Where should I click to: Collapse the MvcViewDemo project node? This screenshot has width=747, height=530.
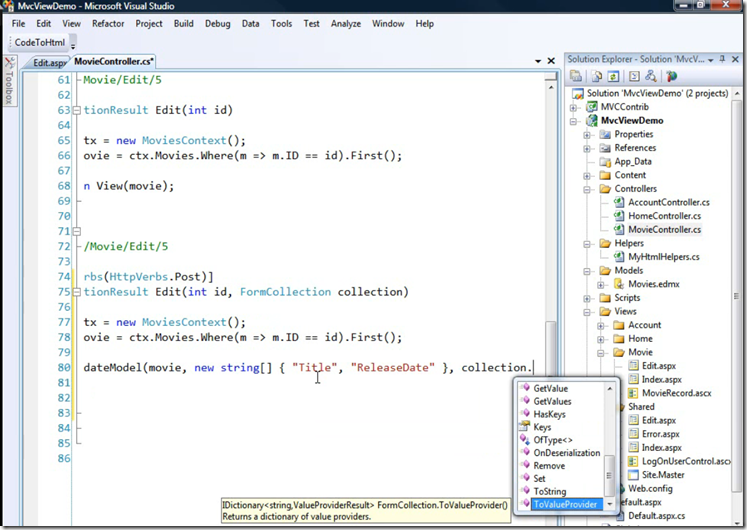point(574,121)
